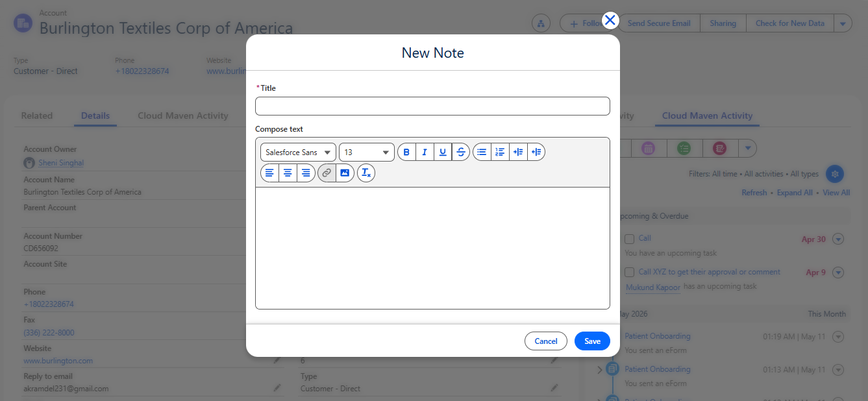Click Check for New Data button
This screenshot has width=868, height=401.
[789, 23]
